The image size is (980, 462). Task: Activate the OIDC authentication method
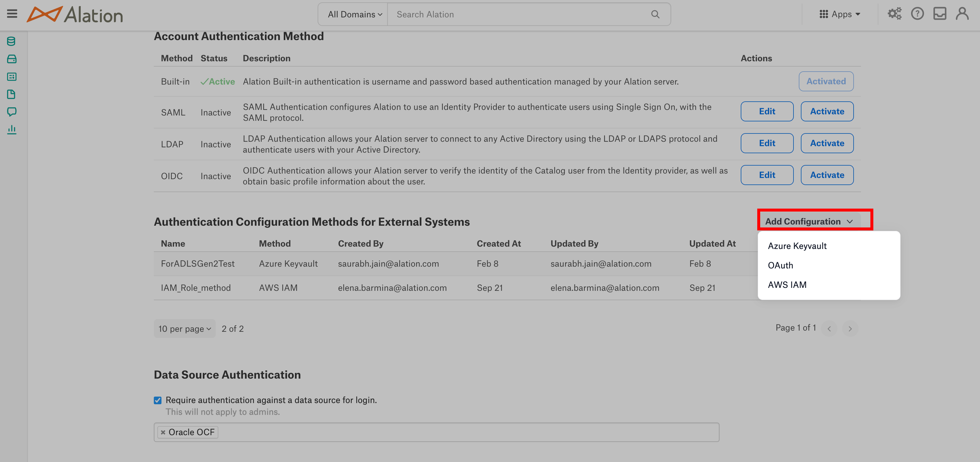point(827,175)
